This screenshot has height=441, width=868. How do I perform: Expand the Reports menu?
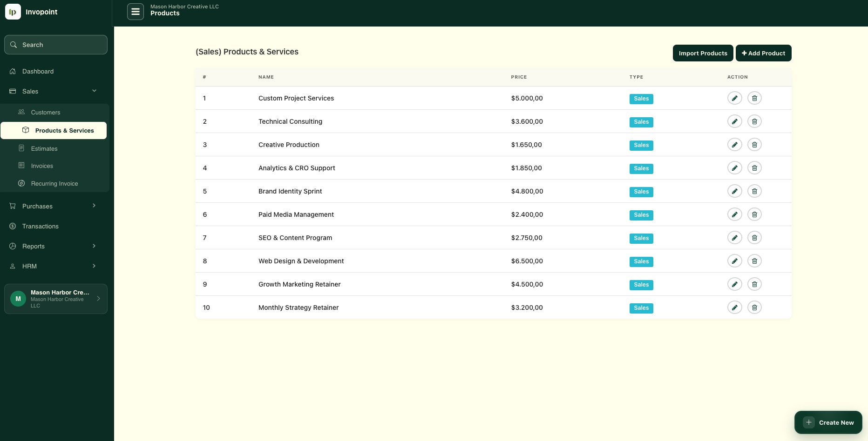(94, 246)
